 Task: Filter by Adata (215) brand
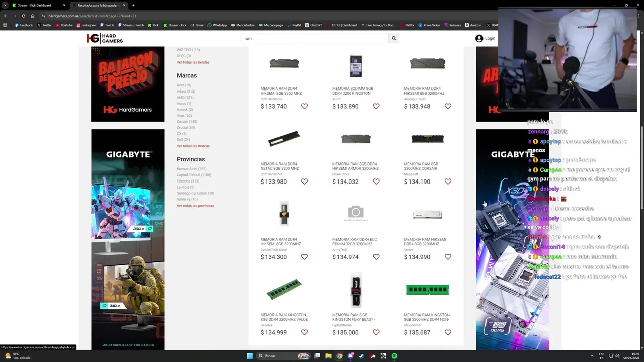pos(186,91)
